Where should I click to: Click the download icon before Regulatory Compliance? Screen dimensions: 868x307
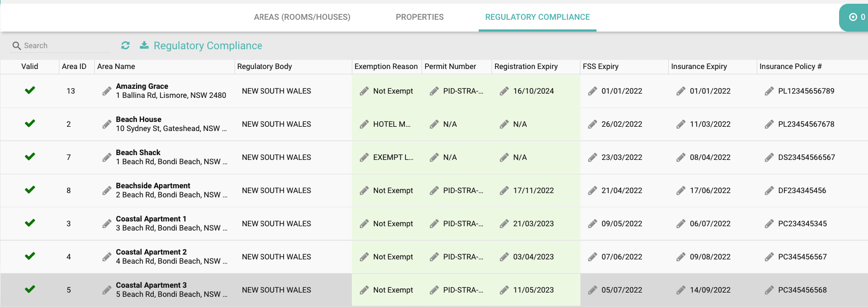[144, 45]
